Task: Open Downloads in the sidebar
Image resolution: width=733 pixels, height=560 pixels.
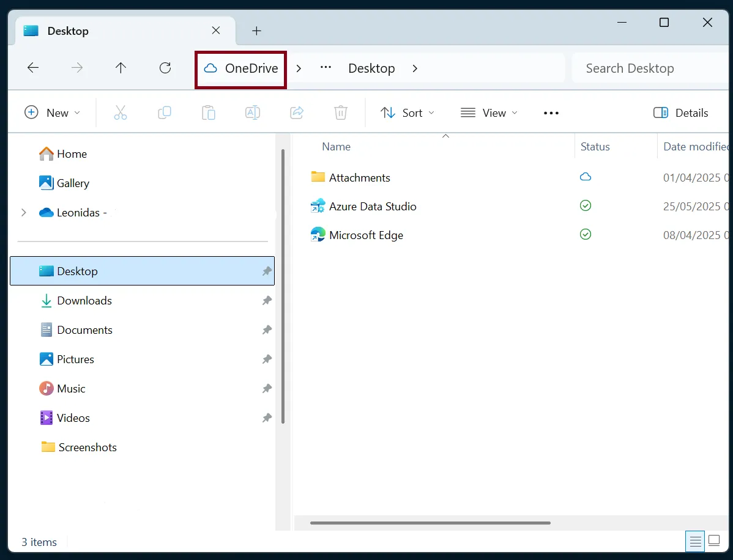Action: coord(76,300)
